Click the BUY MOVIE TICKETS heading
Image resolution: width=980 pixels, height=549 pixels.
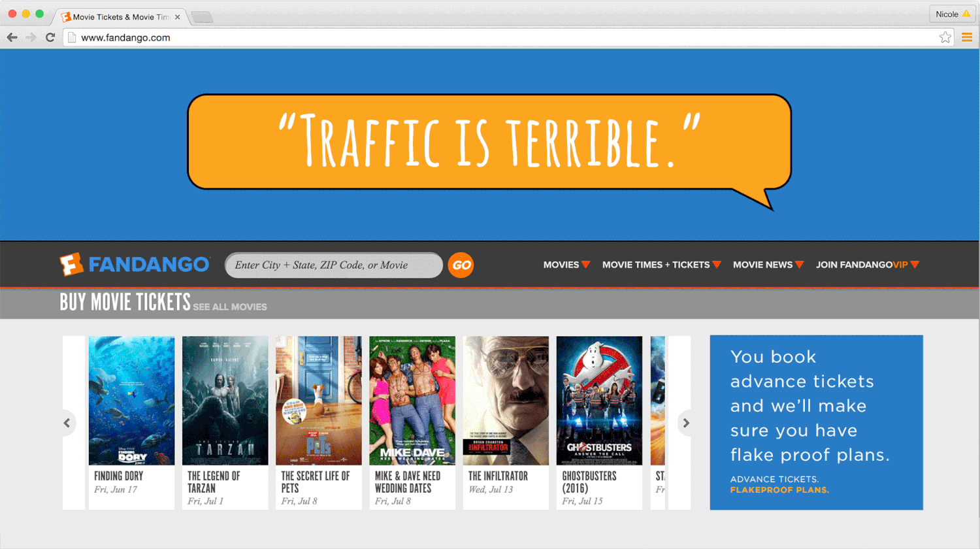pos(125,302)
